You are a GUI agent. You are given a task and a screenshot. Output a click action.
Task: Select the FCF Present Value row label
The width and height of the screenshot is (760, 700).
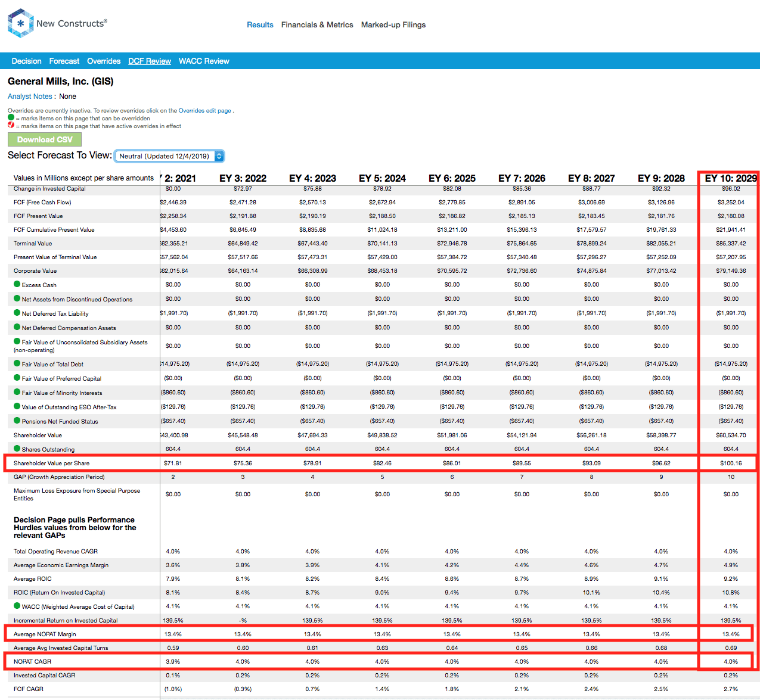click(x=38, y=216)
